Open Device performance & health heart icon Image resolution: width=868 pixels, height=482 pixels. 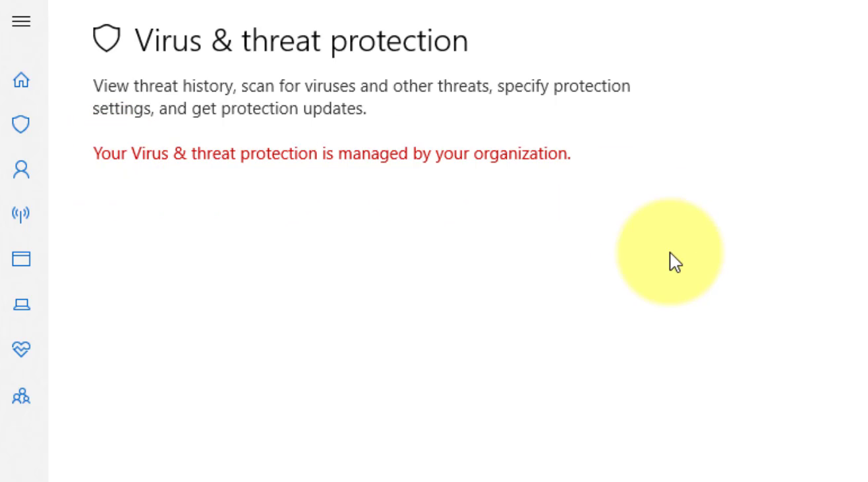(x=21, y=349)
